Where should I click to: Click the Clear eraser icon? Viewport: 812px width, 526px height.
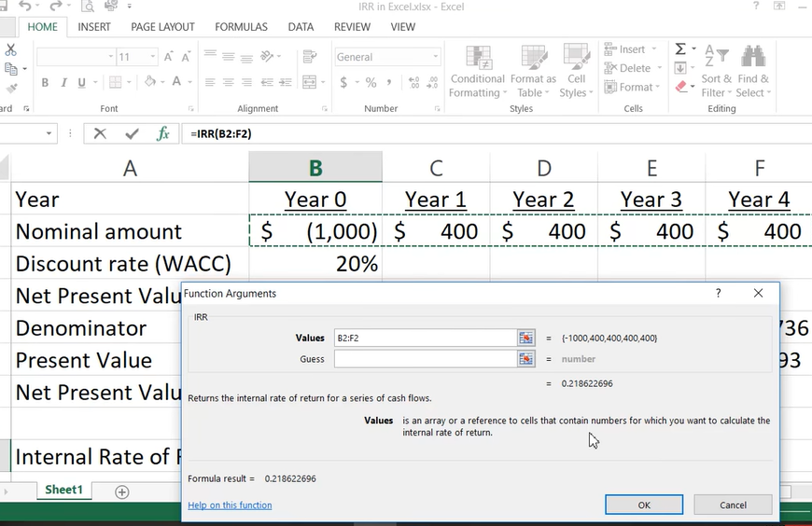coord(681,87)
